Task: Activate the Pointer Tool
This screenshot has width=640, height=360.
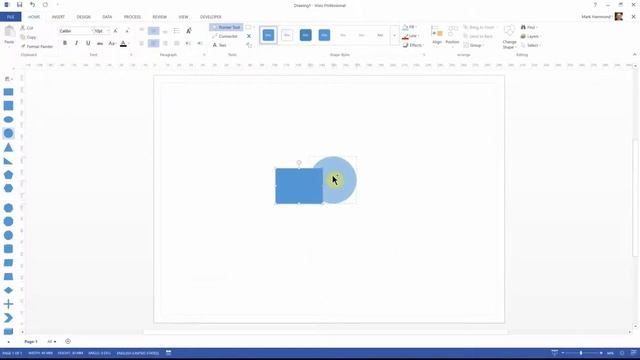Action: [x=227, y=27]
